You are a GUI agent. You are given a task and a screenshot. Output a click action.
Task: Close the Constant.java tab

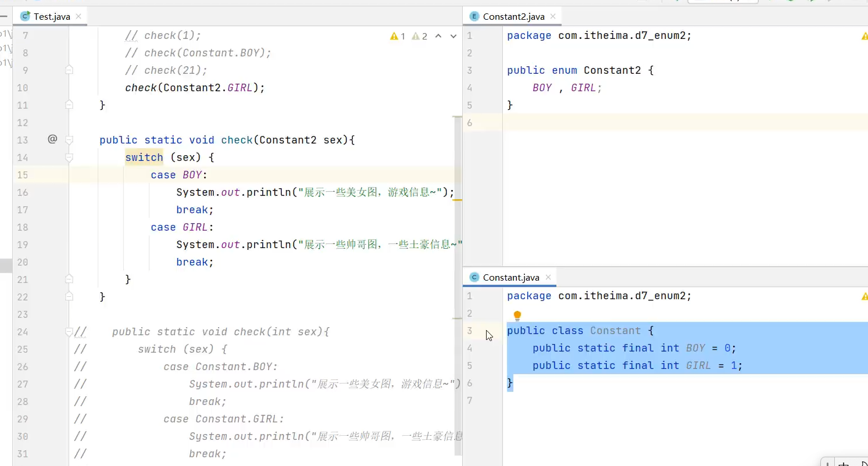(x=547, y=277)
